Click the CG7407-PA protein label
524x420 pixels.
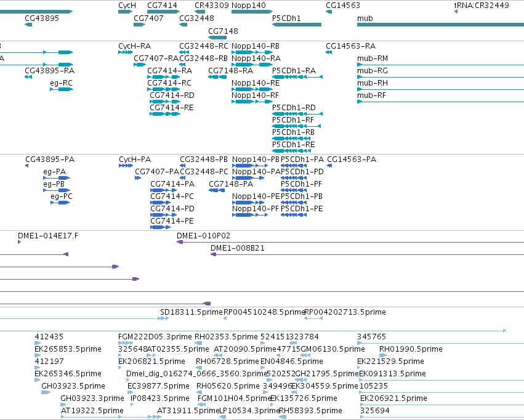tap(157, 172)
